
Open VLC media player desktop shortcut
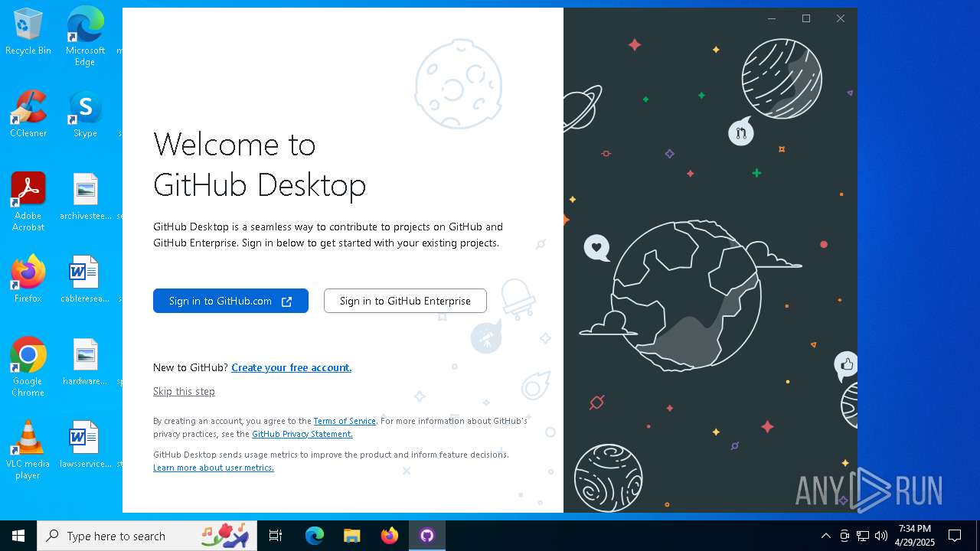pos(28,450)
